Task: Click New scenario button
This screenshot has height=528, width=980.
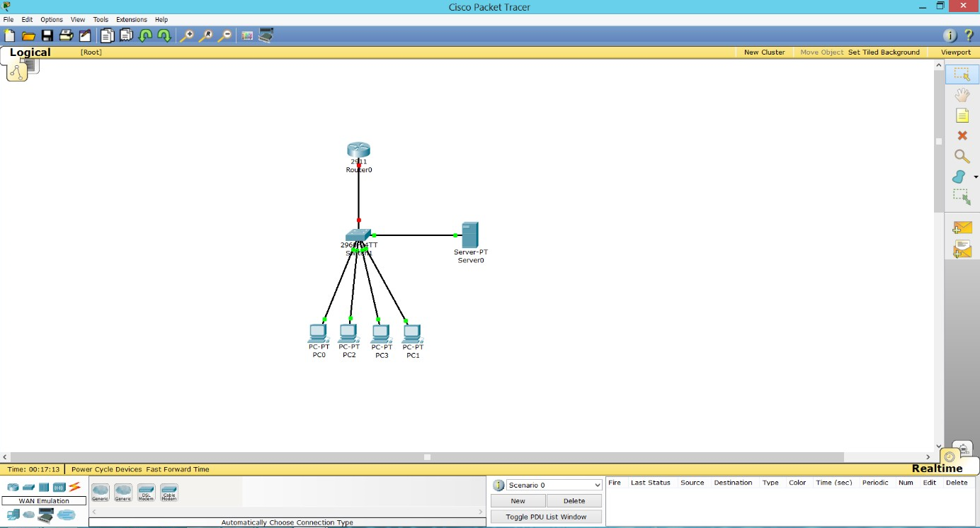Action: pyautogui.click(x=518, y=501)
